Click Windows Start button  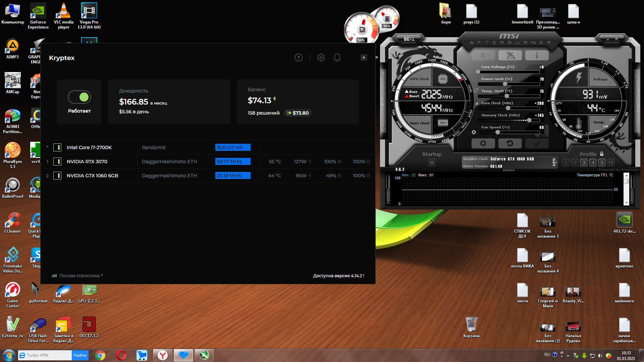tap(9, 355)
